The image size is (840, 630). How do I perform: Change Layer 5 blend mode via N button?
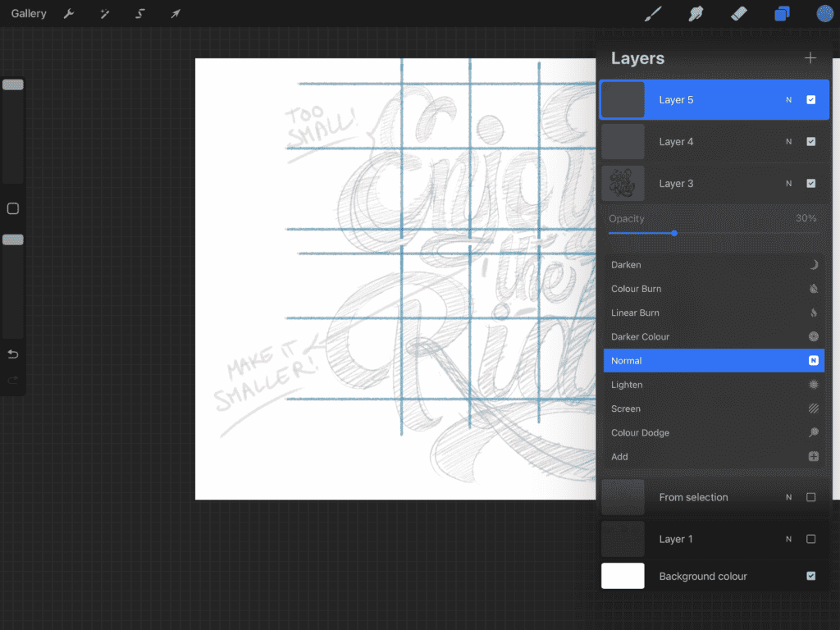click(x=788, y=99)
